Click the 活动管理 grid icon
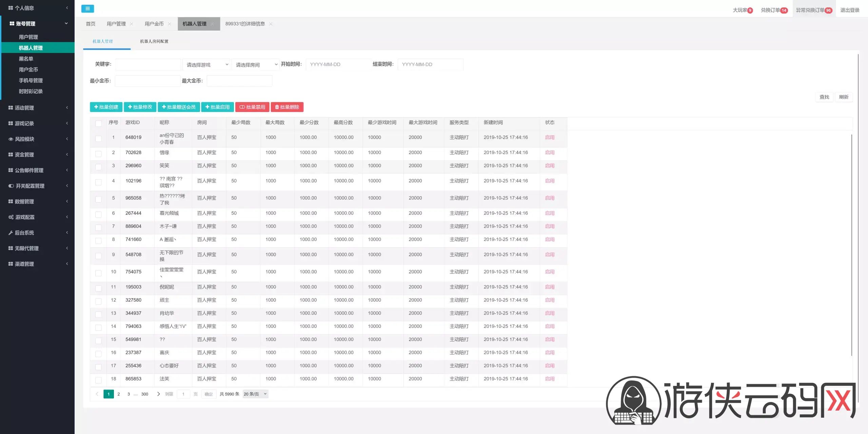 coord(11,108)
